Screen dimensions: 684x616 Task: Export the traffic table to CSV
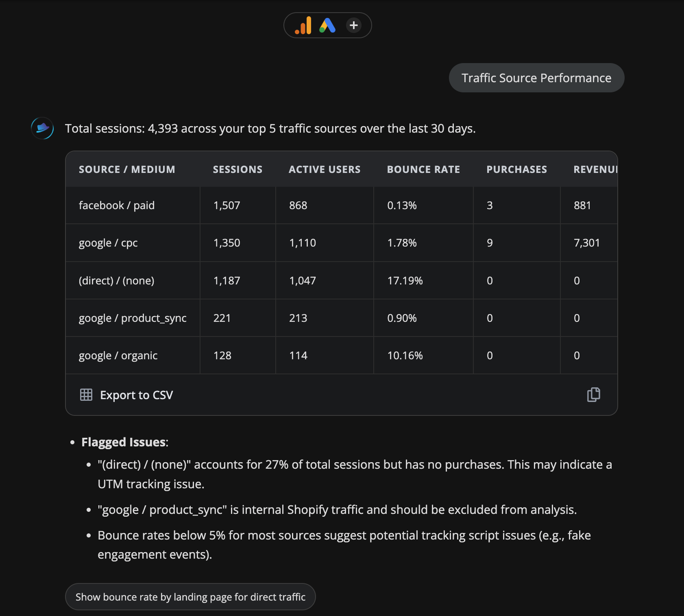(136, 395)
